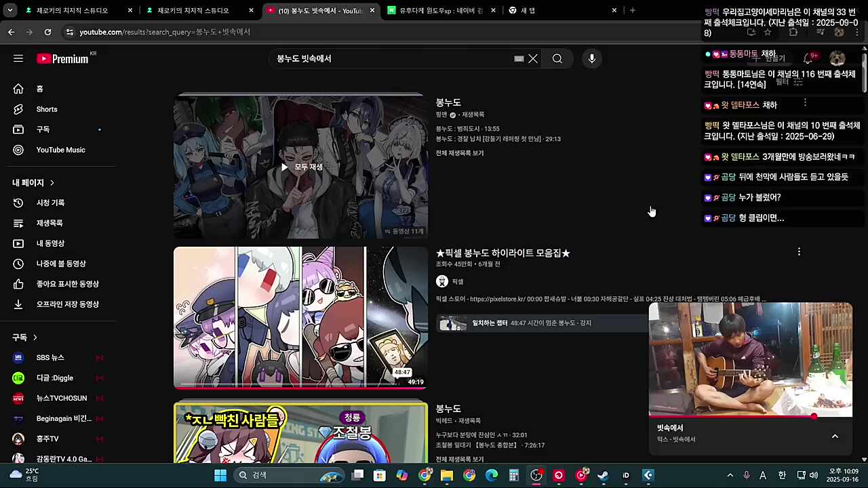Go to YouTube Music
This screenshot has height=488, width=868.
60,150
